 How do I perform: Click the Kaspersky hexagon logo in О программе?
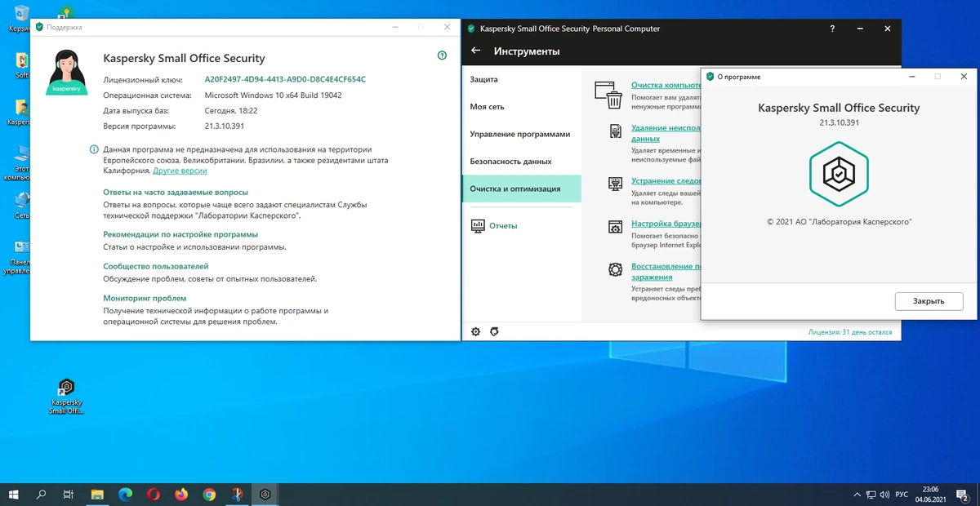pos(839,174)
